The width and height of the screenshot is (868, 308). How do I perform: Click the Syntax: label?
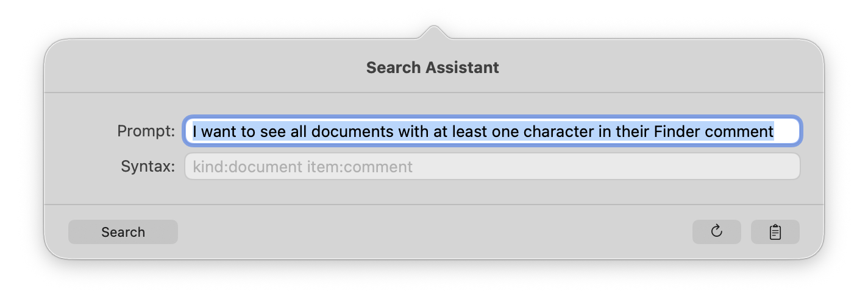148,166
